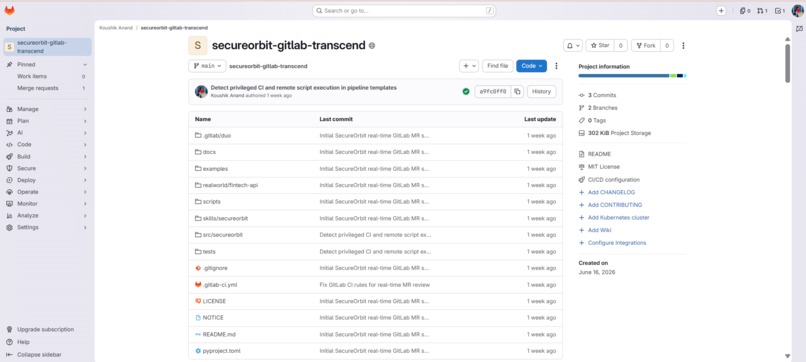The image size is (806, 362).
Task: Open the Operate sidebar menu
Action: pos(47,192)
